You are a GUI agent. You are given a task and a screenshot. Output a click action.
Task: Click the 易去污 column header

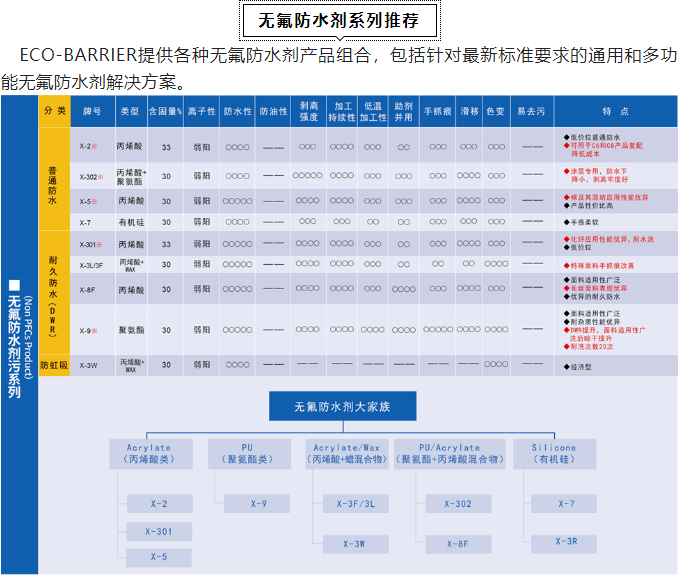(x=530, y=111)
